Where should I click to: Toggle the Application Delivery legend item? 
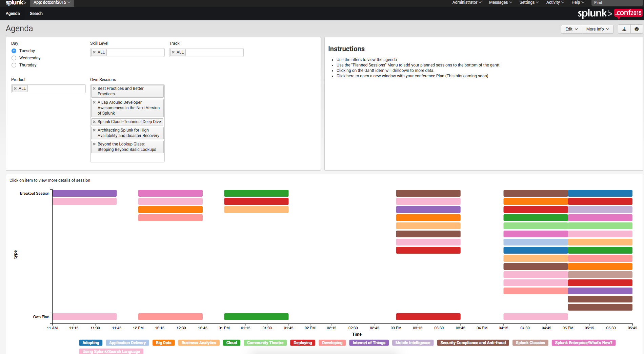pos(127,343)
